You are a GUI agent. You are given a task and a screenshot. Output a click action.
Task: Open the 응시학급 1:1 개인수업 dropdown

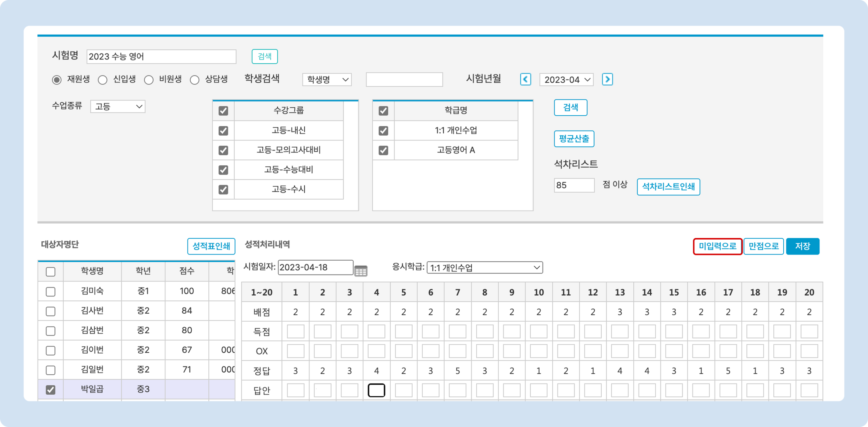[x=484, y=268]
